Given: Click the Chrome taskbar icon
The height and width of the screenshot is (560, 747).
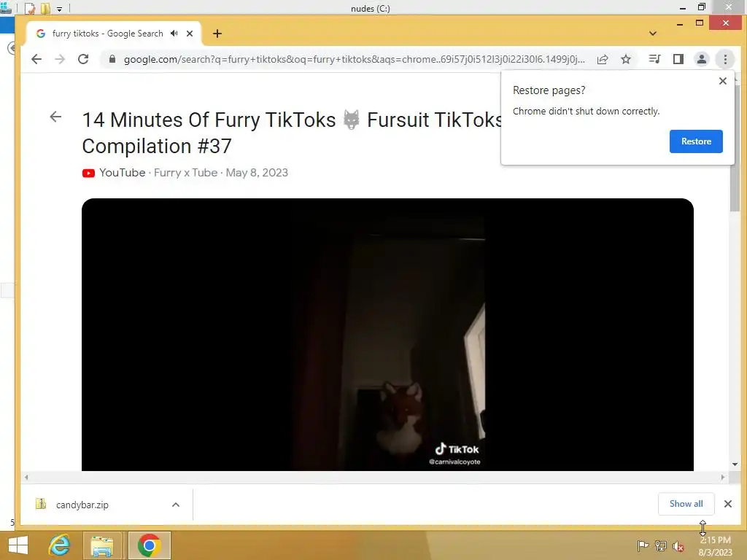Looking at the screenshot, I should click(x=149, y=545).
